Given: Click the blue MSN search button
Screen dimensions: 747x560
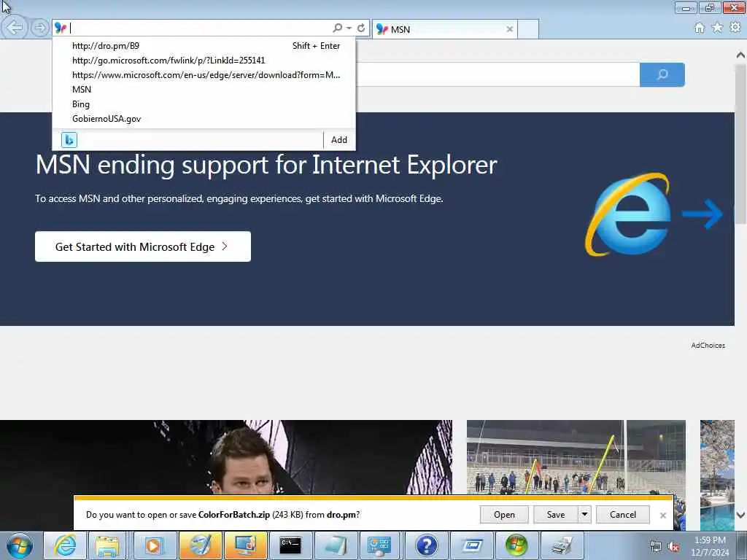Looking at the screenshot, I should pyautogui.click(x=662, y=75).
